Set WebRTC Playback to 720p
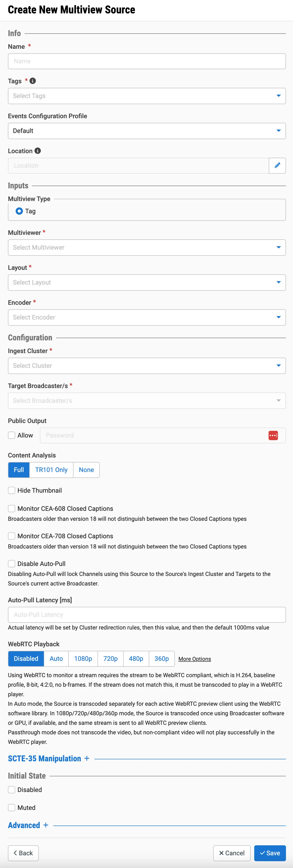The image size is (293, 868). 110,658
